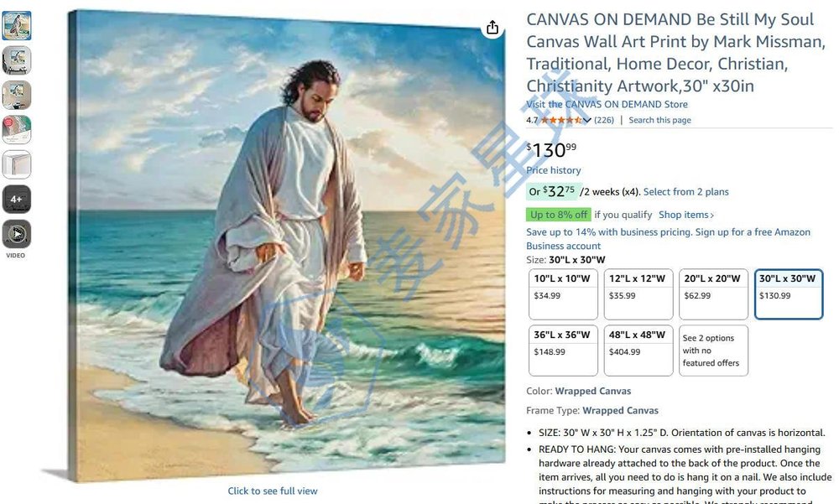
Task: Click to see full view link
Action: (x=273, y=491)
